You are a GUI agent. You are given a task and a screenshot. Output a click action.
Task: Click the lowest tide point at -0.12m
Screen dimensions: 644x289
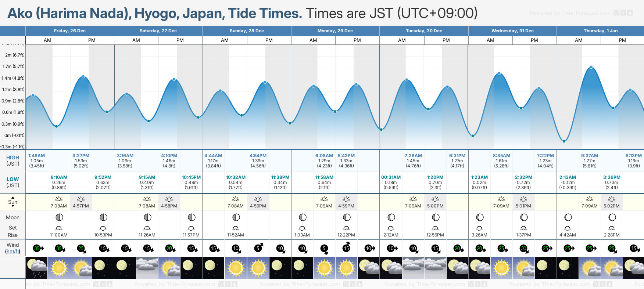click(x=564, y=141)
